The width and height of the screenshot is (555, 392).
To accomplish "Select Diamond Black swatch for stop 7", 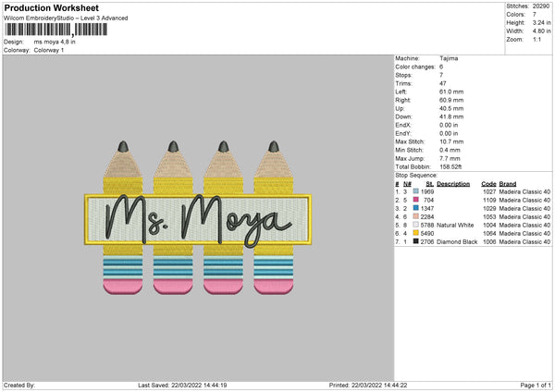I will click(x=416, y=241).
